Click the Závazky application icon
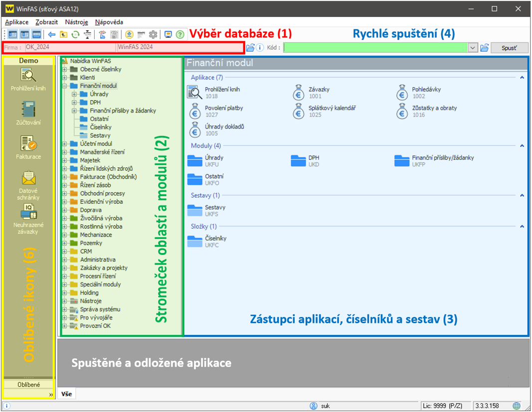This screenshot has height=412, width=532. (299, 93)
